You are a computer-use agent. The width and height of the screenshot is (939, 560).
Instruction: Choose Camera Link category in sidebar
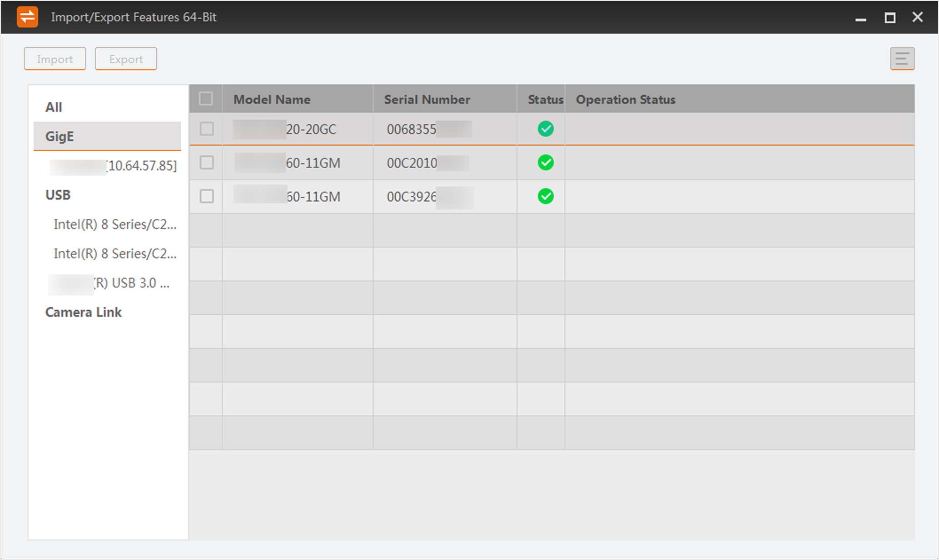coord(84,312)
